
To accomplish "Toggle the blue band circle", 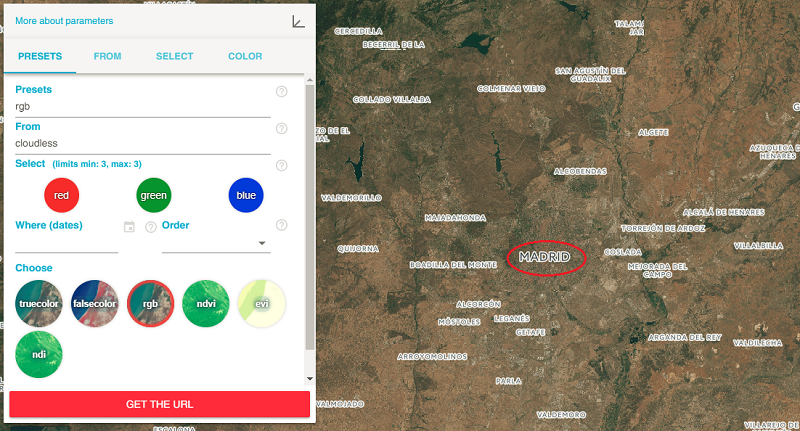I will pyautogui.click(x=246, y=195).
